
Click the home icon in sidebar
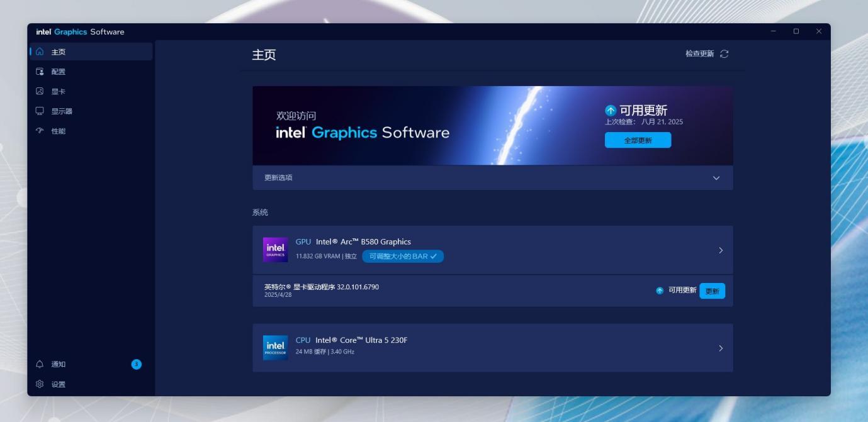click(x=40, y=52)
